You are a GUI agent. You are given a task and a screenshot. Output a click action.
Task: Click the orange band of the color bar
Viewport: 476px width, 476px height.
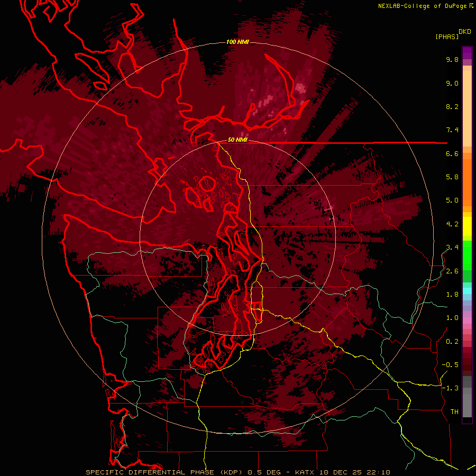tap(467, 180)
